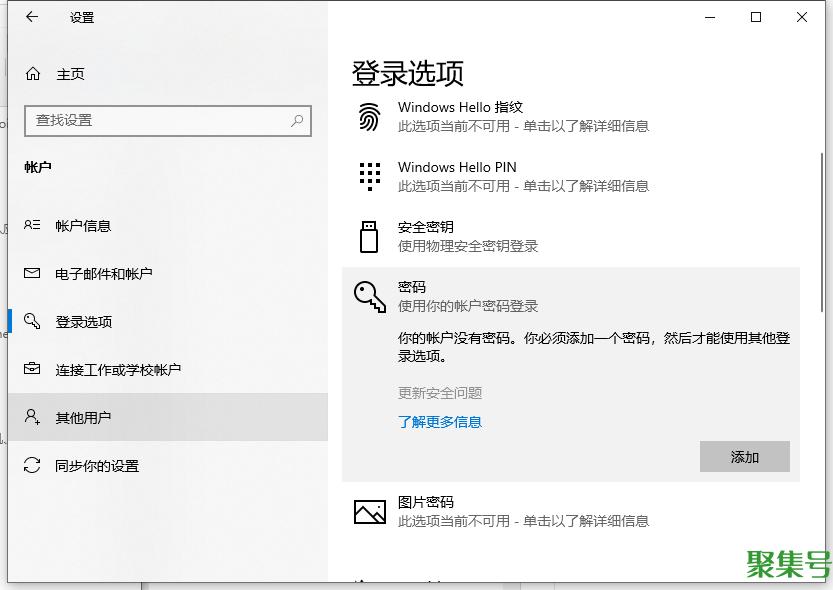Click the Windows Hello PIN keypad icon
Image resolution: width=833 pixels, height=590 pixels.
tap(370, 176)
